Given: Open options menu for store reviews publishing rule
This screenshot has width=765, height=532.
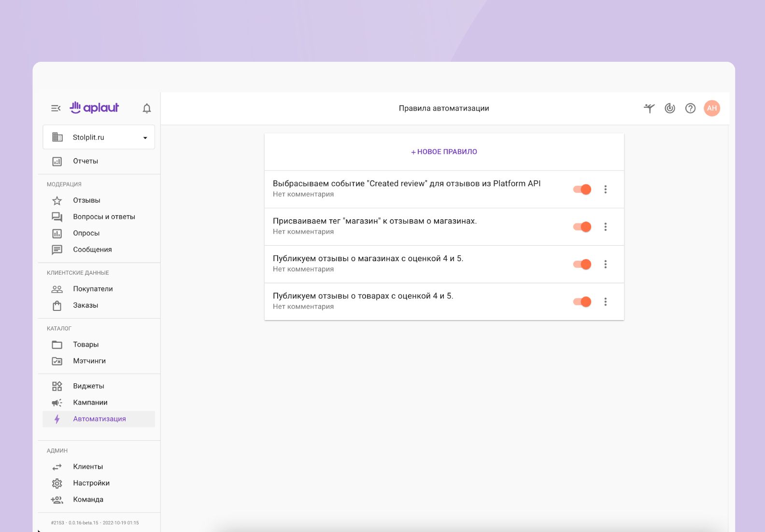Looking at the screenshot, I should coord(605,264).
